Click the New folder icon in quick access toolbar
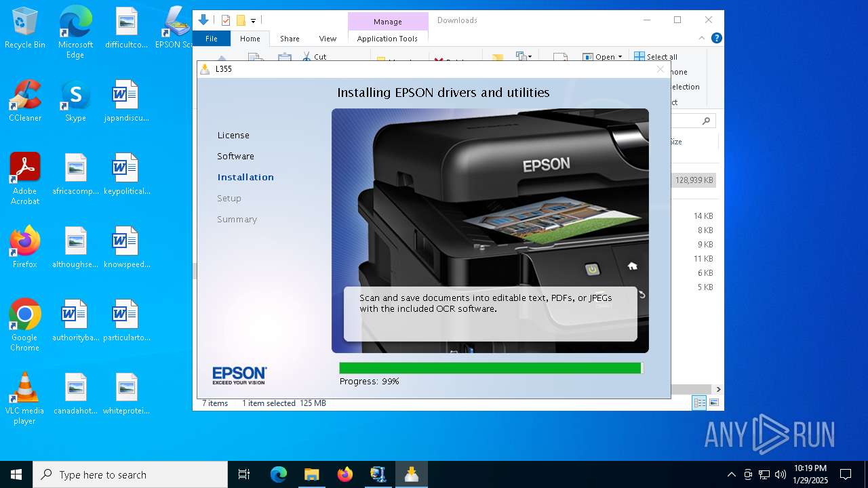Viewport: 868px width, 488px height. (x=240, y=20)
